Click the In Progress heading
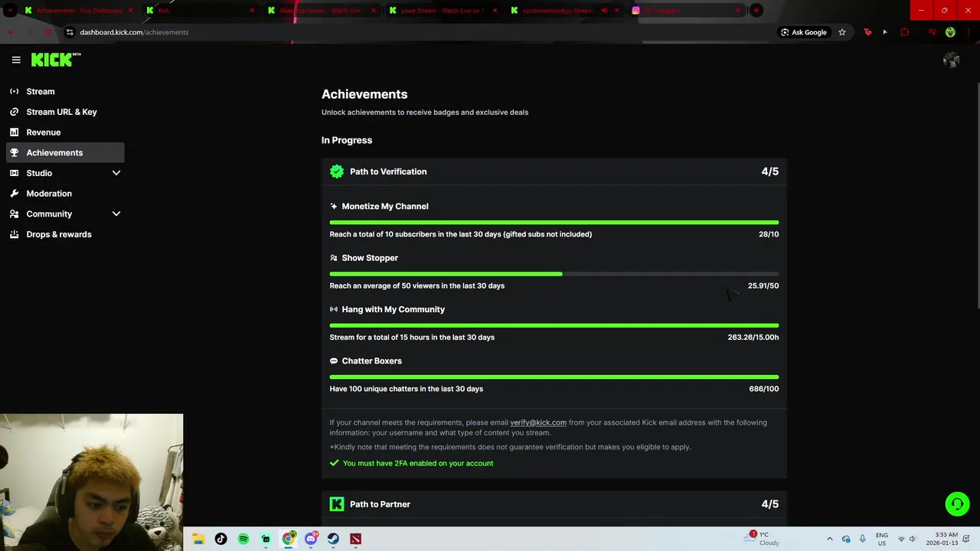 347,140
